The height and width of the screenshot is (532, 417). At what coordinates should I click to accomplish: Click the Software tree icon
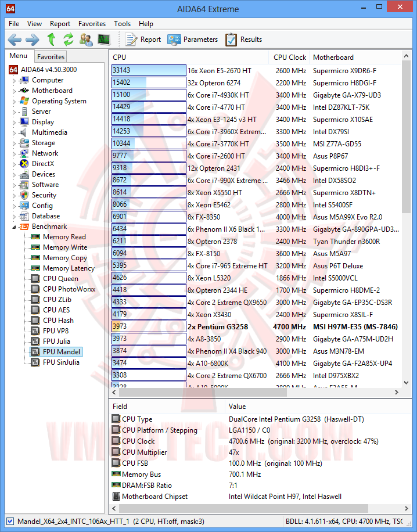pos(24,185)
